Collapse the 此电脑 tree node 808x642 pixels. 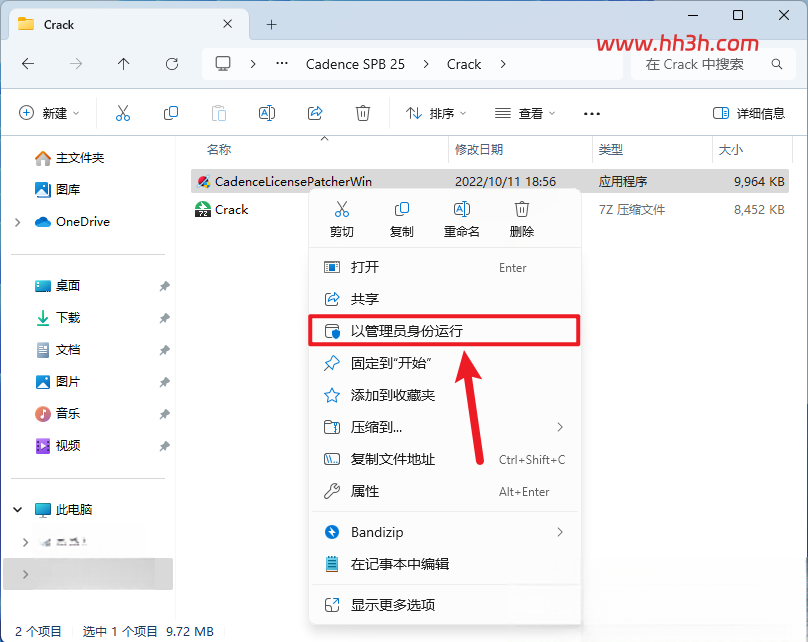click(18, 510)
